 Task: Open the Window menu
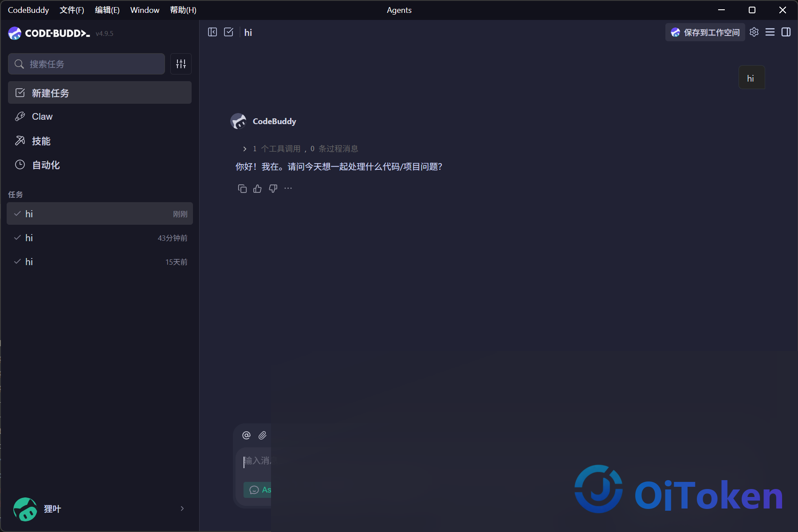point(145,10)
